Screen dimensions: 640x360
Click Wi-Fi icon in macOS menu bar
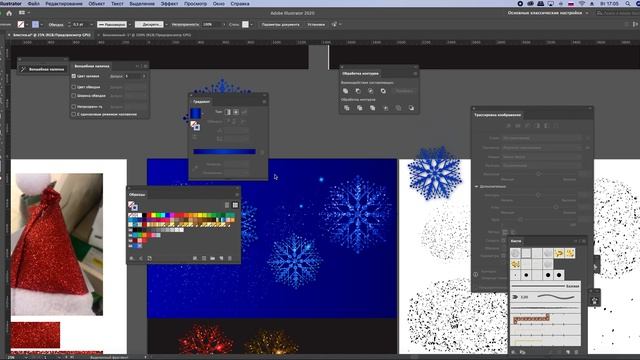pos(582,4)
